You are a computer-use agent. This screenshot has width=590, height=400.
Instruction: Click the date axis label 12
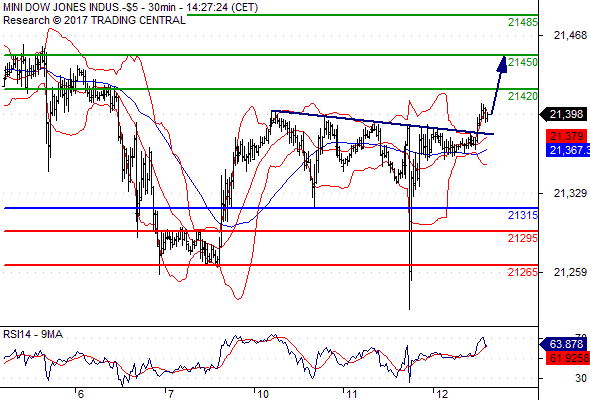tap(442, 394)
